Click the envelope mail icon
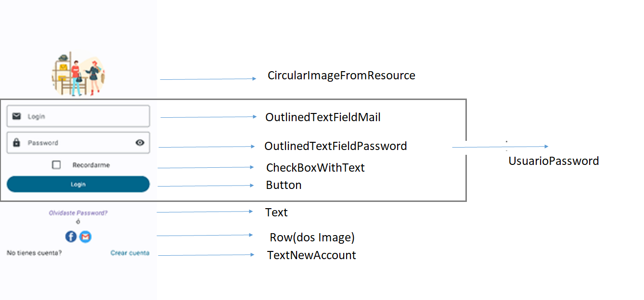The image size is (644, 300). [x=17, y=116]
